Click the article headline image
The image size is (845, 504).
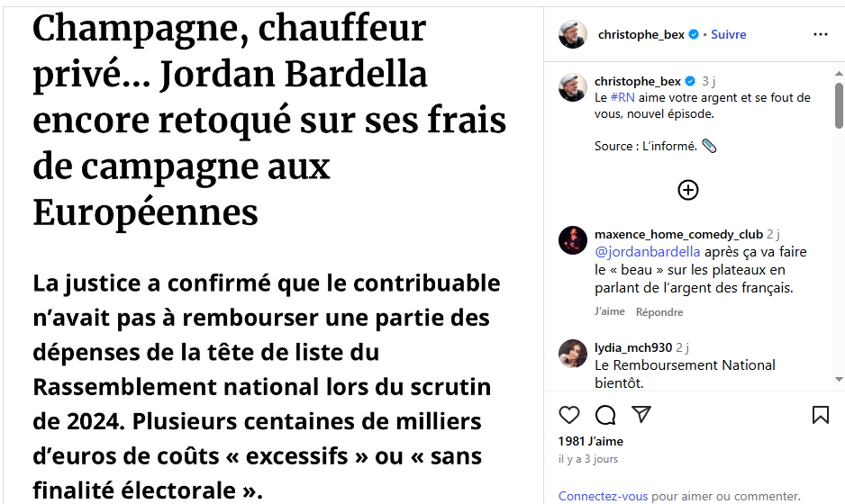270,252
